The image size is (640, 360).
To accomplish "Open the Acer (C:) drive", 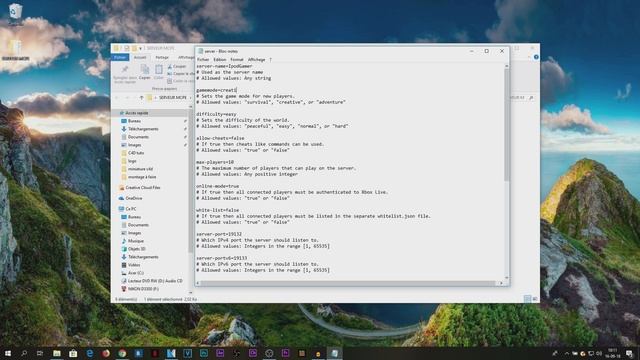I will [136, 273].
